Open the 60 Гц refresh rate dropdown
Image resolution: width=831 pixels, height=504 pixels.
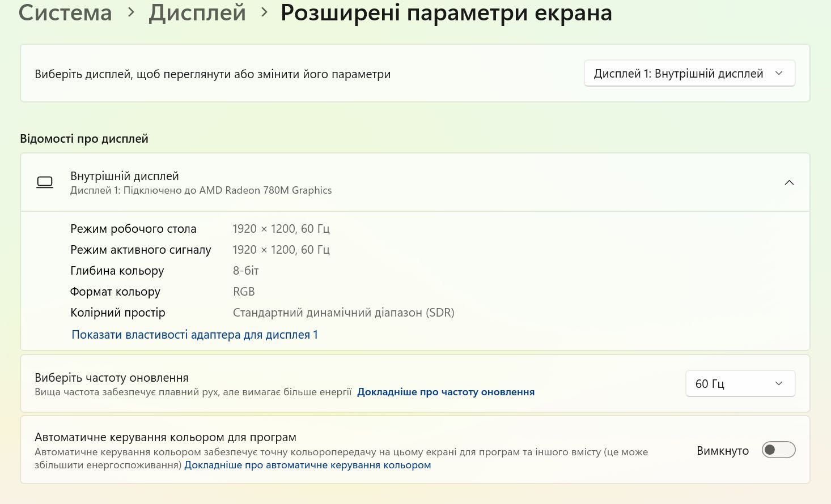pyautogui.click(x=740, y=383)
